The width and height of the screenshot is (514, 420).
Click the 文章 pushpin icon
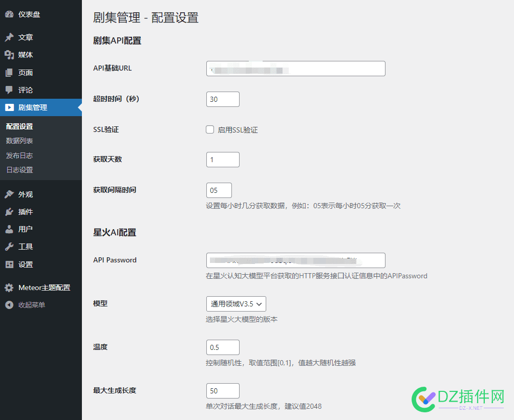tap(9, 37)
